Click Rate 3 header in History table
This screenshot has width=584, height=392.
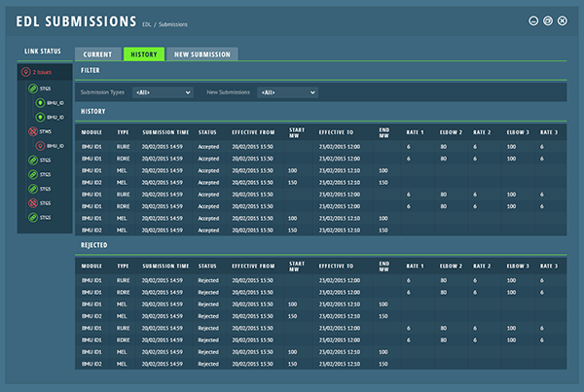click(x=549, y=132)
